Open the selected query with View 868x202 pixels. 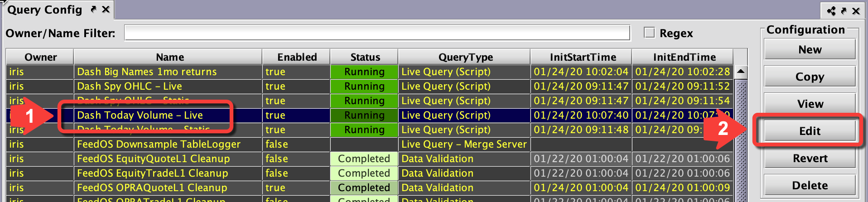[810, 104]
